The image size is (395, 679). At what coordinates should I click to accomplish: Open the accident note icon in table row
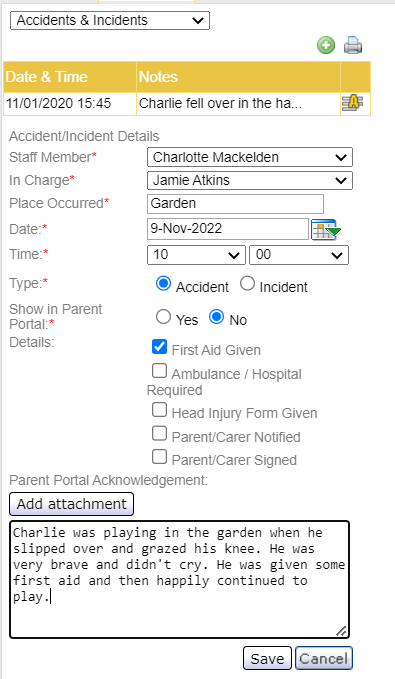pos(353,103)
